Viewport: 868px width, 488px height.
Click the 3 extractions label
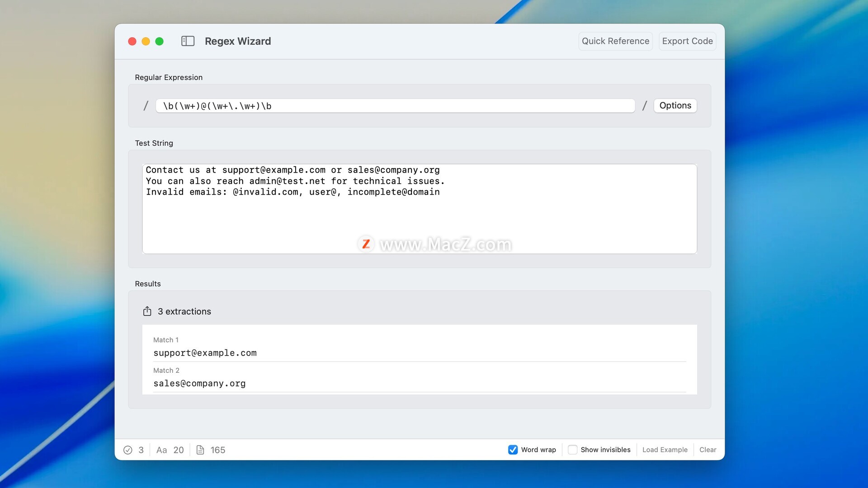click(184, 311)
